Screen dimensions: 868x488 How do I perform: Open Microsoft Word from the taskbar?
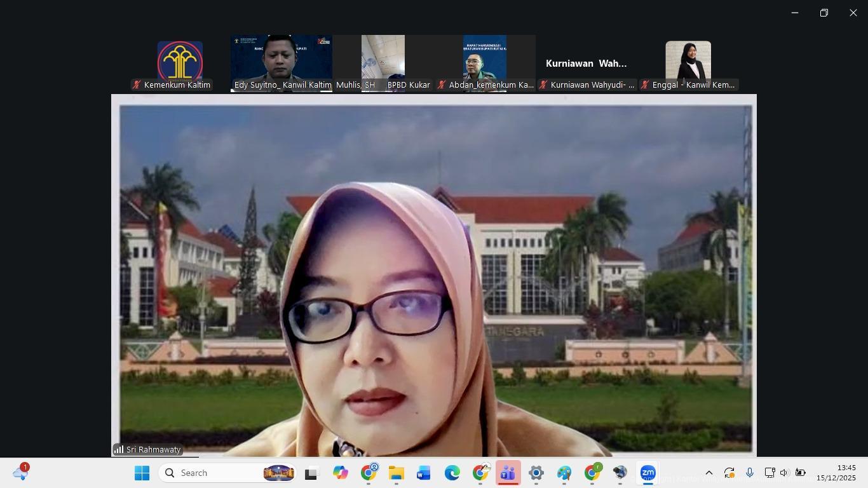click(x=424, y=473)
